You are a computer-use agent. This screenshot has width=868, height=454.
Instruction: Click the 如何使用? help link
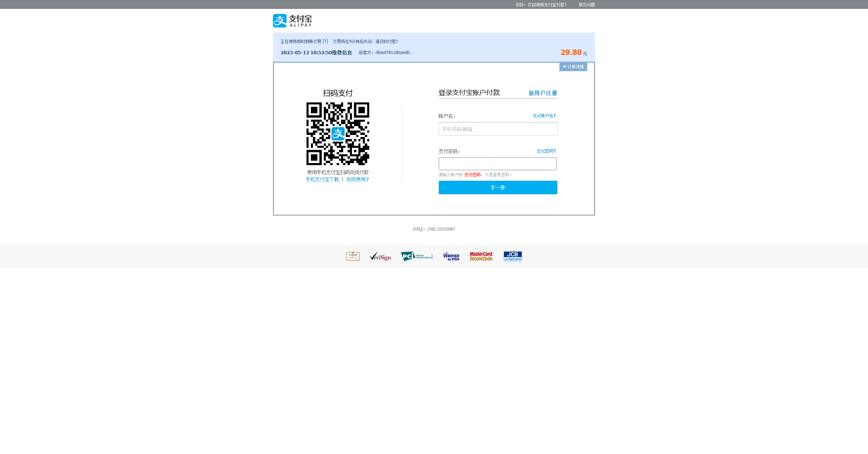tap(357, 179)
